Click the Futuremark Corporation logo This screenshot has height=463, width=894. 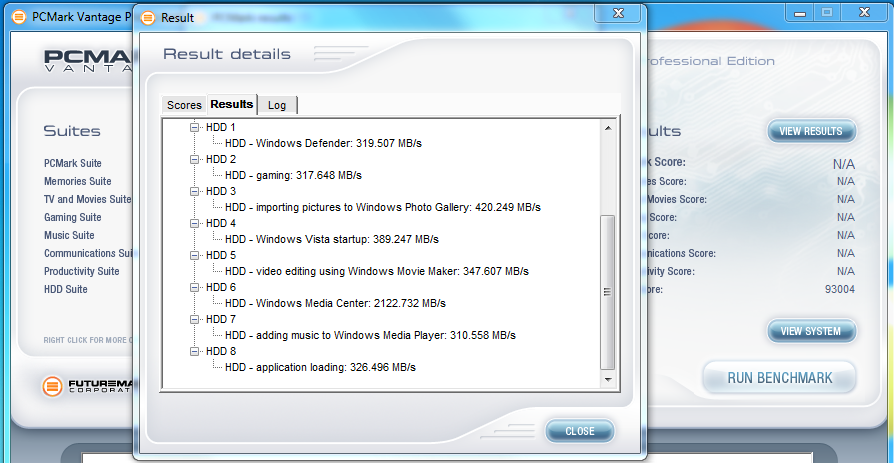87,386
